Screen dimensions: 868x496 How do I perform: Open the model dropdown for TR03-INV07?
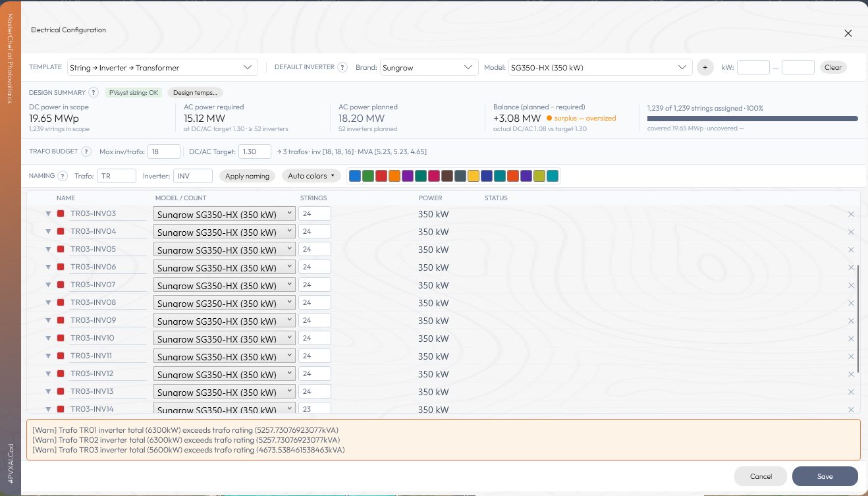[x=224, y=285]
